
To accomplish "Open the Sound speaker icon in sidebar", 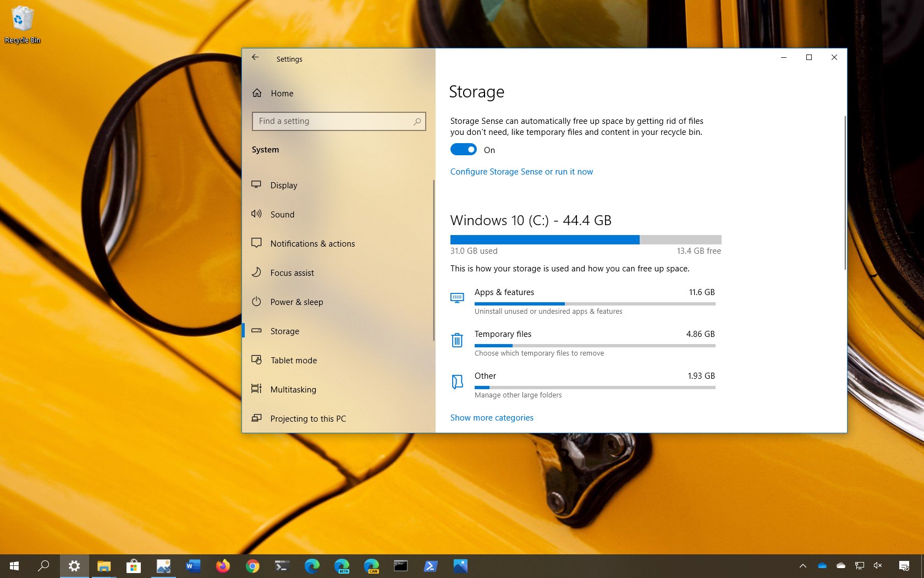I will pos(256,214).
